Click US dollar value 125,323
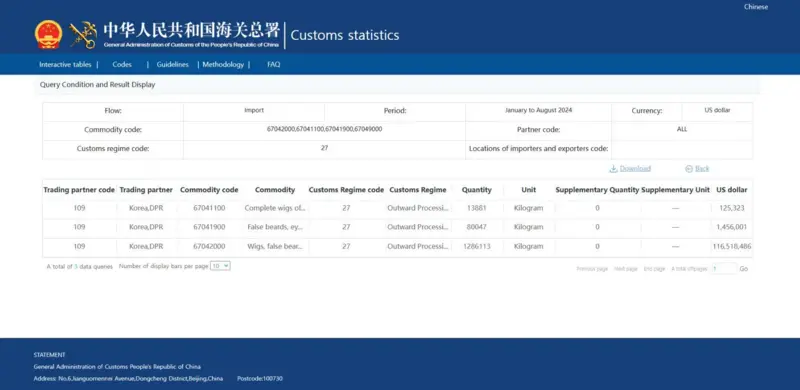This screenshot has width=800, height=390. coord(732,208)
